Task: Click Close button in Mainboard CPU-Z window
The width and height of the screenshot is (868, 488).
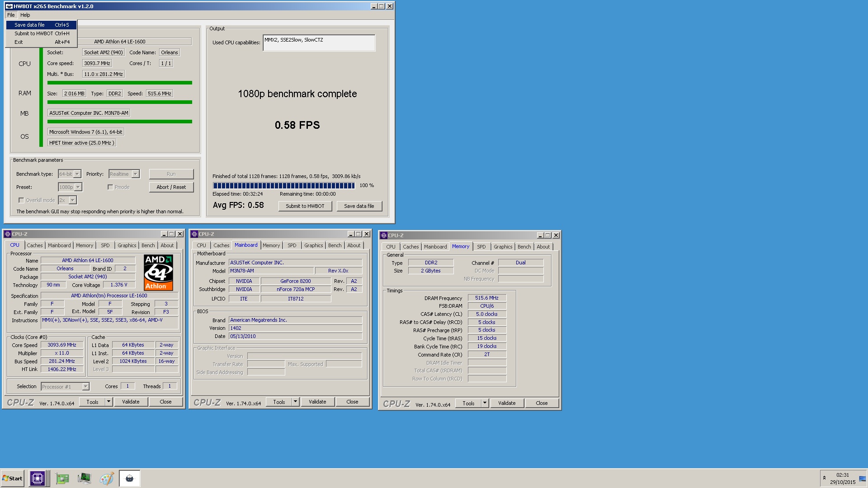Action: coord(352,402)
